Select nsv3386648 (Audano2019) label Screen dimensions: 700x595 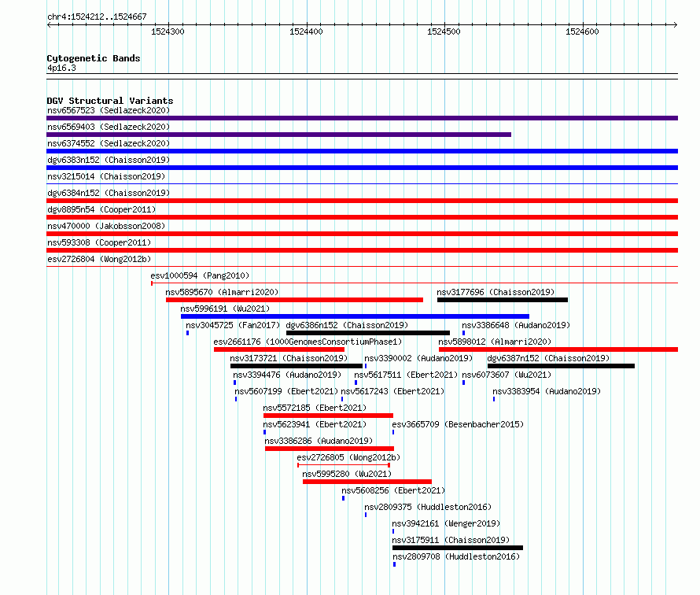point(516,325)
